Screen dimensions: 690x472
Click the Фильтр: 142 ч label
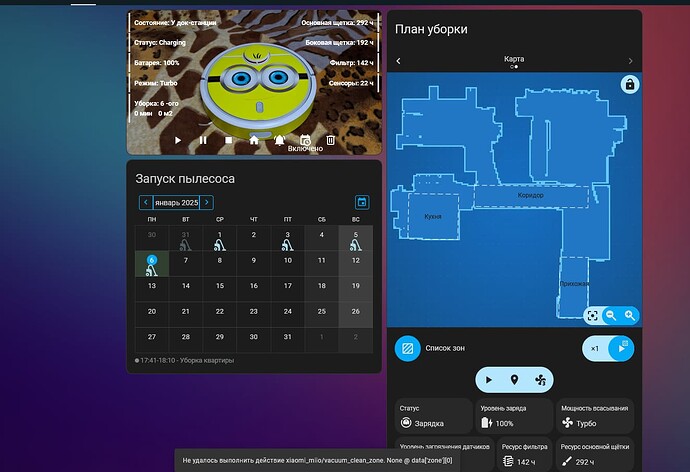pos(351,63)
